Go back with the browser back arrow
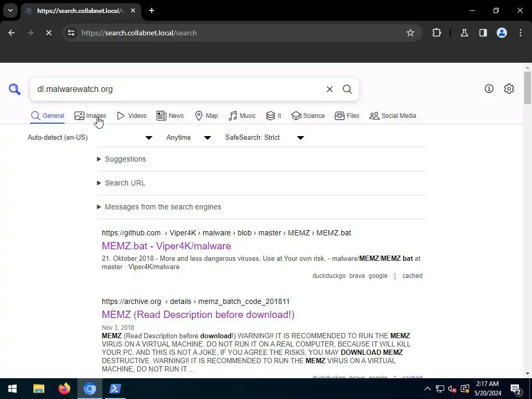 point(11,33)
